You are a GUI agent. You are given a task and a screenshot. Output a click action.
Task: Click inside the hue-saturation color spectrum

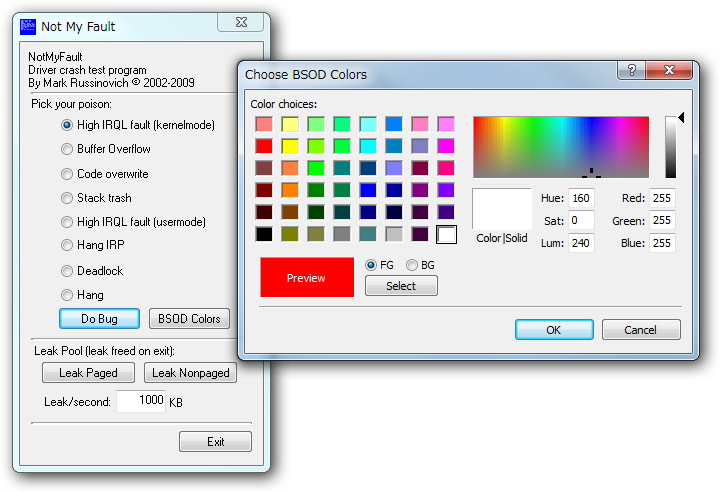[561, 147]
